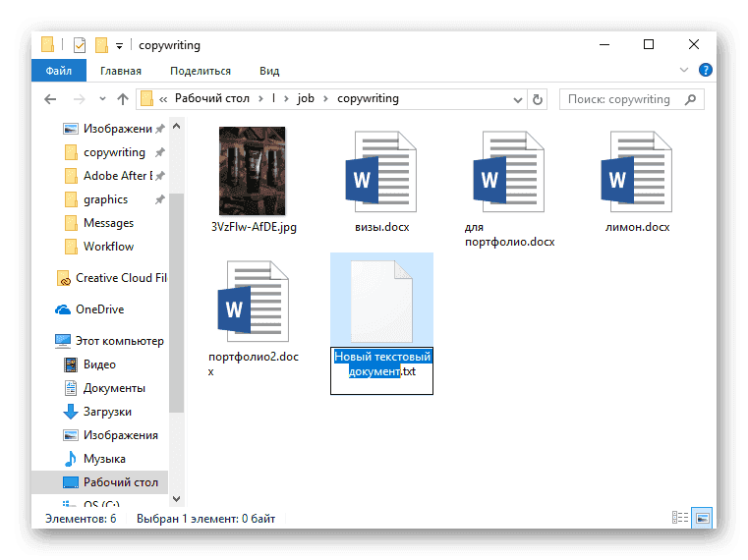Open the Файл ribbon tab
The height and width of the screenshot is (560, 748).
pyautogui.click(x=59, y=71)
